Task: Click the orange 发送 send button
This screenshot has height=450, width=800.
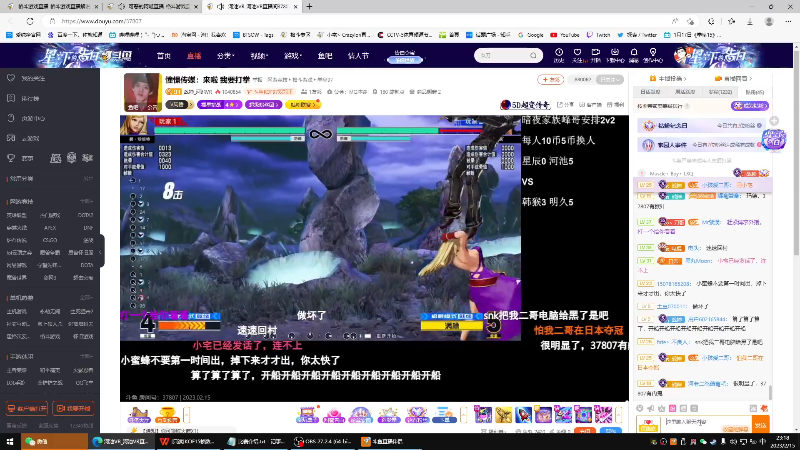Action: pos(760,424)
